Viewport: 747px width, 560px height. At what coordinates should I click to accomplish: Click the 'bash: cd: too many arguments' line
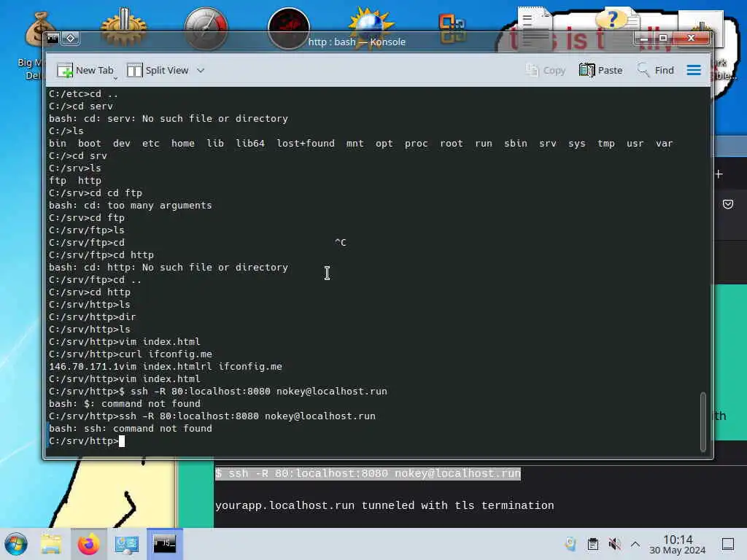pyautogui.click(x=130, y=205)
